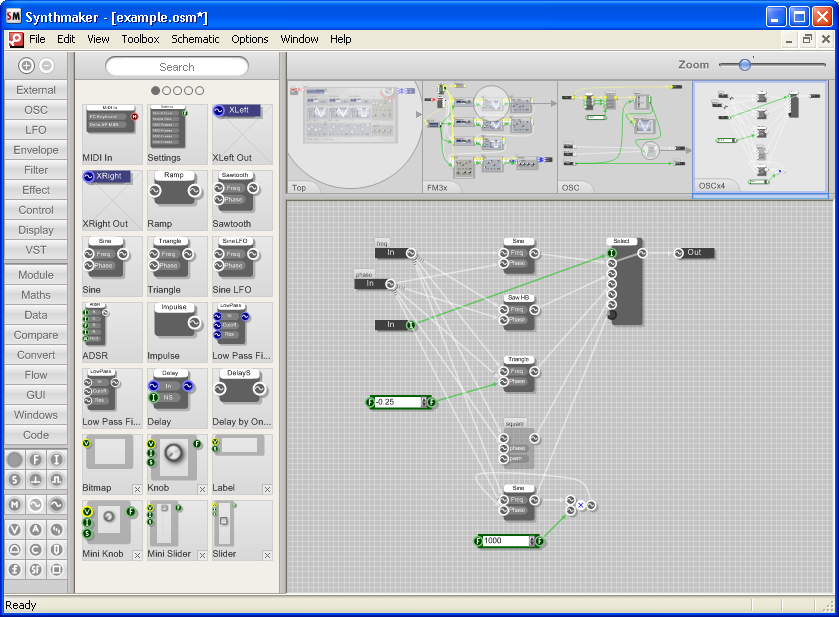The height and width of the screenshot is (617, 839).
Task: Select the Area (A) connector type filter
Action: click(x=35, y=529)
